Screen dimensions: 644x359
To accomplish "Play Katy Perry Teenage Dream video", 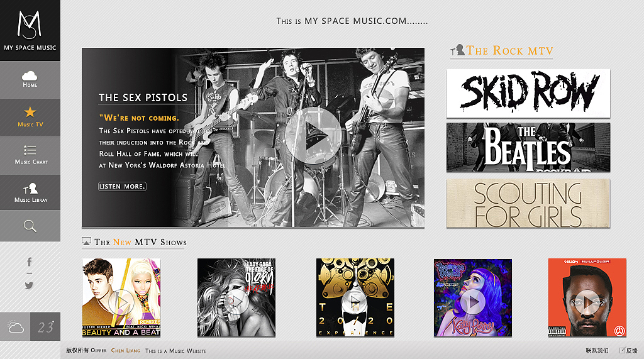I will (473, 302).
